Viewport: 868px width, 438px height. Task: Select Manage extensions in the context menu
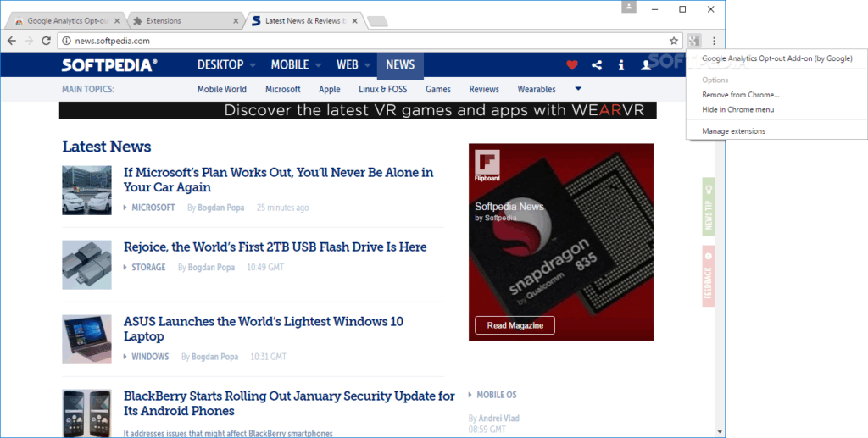click(x=733, y=131)
